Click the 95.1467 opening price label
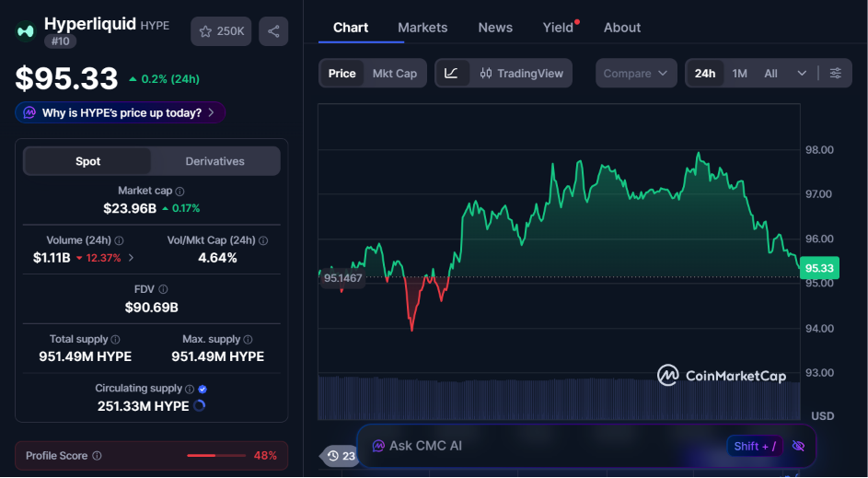 [x=342, y=278]
